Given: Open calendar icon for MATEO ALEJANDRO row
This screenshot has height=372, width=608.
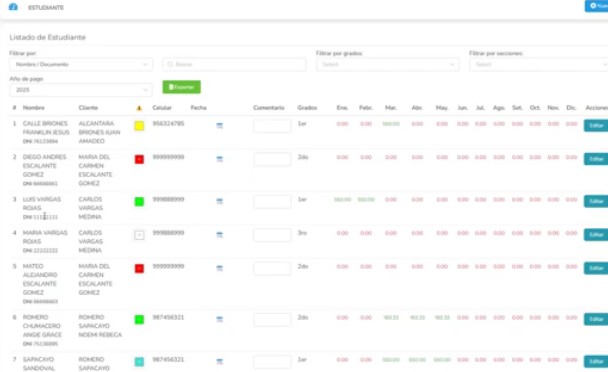Looking at the screenshot, I should 219,268.
